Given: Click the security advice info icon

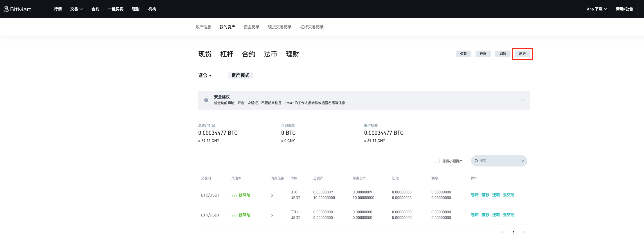Looking at the screenshot, I should pyautogui.click(x=206, y=100).
